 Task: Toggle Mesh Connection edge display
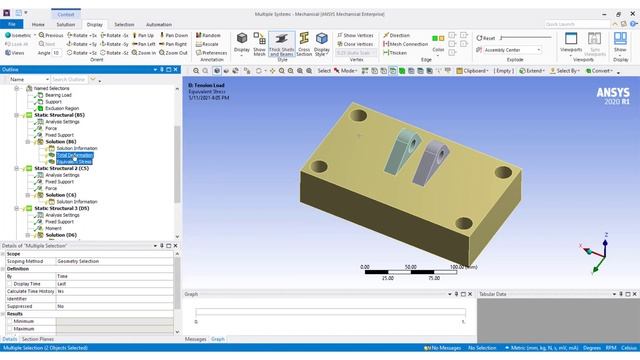[405, 44]
